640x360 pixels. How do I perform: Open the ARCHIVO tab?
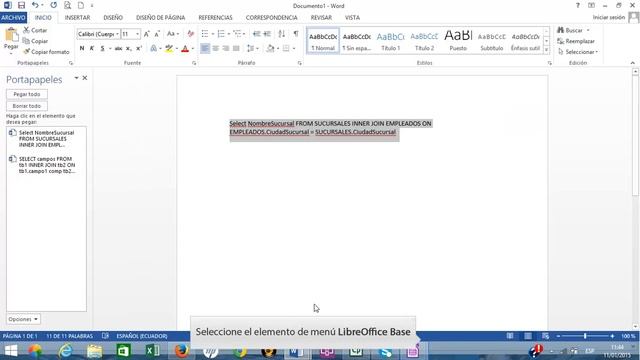tap(13, 18)
